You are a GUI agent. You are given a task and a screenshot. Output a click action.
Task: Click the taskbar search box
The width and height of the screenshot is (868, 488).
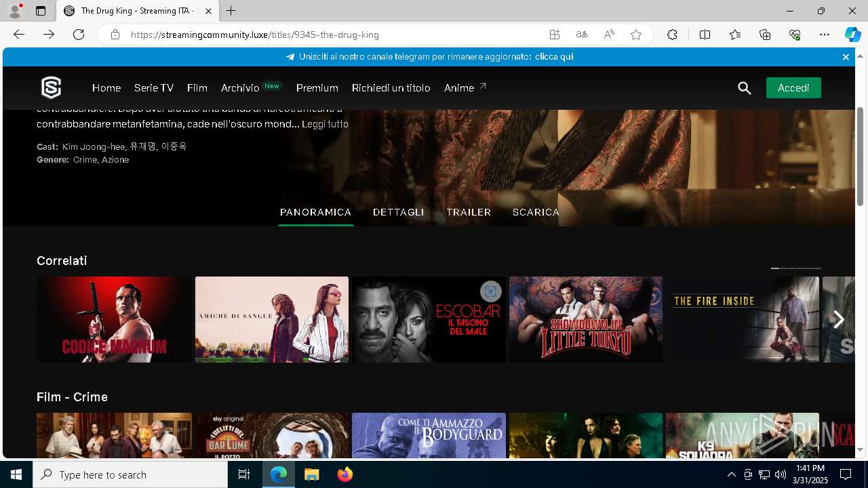pos(130,474)
